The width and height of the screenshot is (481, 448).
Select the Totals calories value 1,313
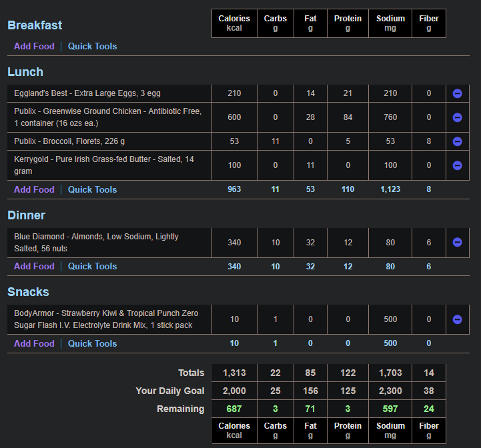(234, 373)
